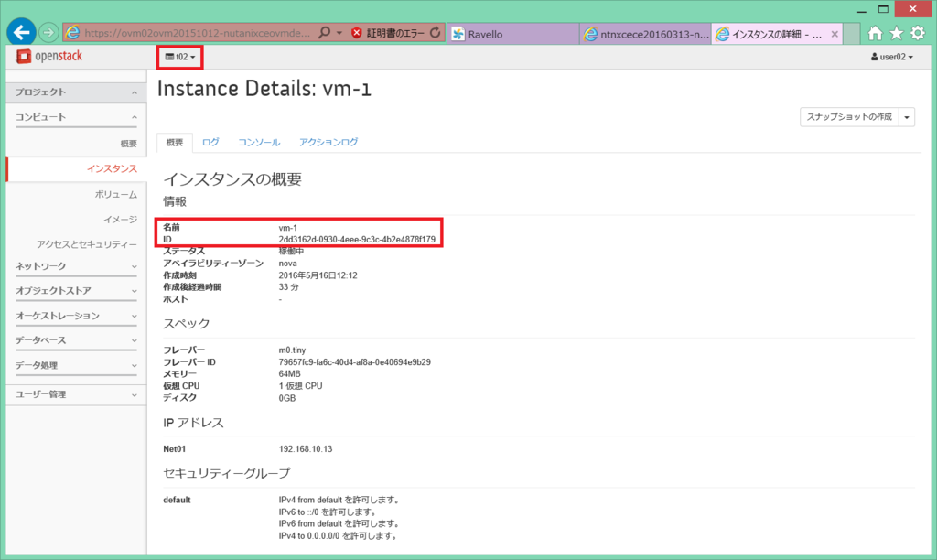
Task: Expand the ネットワーク sidebar group
Action: click(x=76, y=266)
